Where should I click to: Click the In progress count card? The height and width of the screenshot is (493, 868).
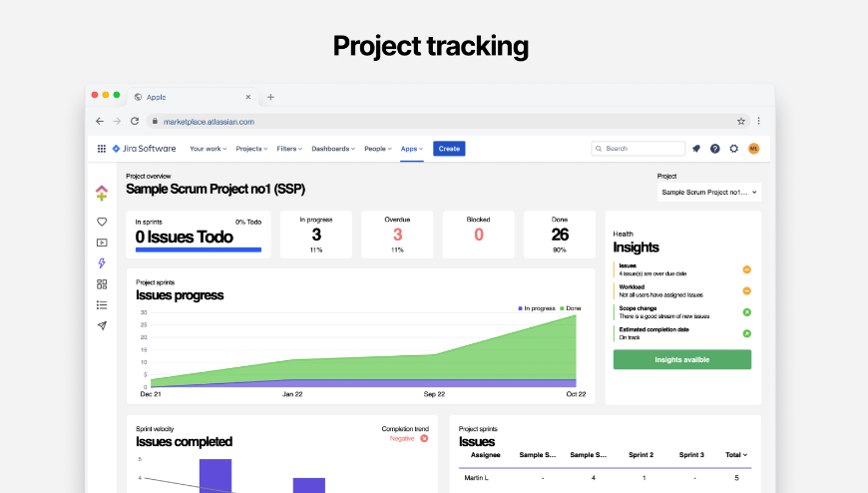[316, 235]
